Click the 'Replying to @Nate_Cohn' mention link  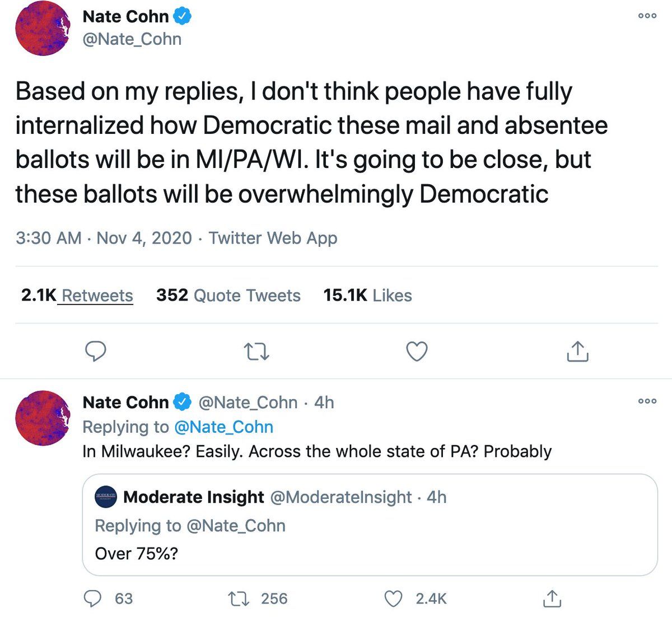tap(224, 427)
